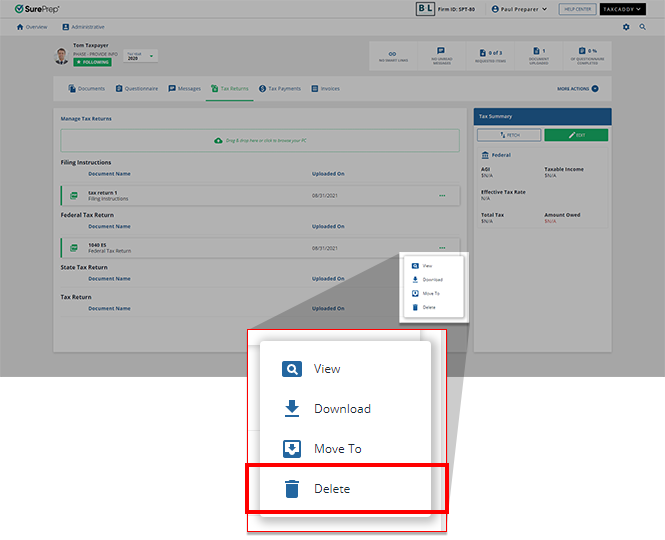The width and height of the screenshot is (665, 540).
Task: Click the Federal bank icon
Action: [485, 155]
